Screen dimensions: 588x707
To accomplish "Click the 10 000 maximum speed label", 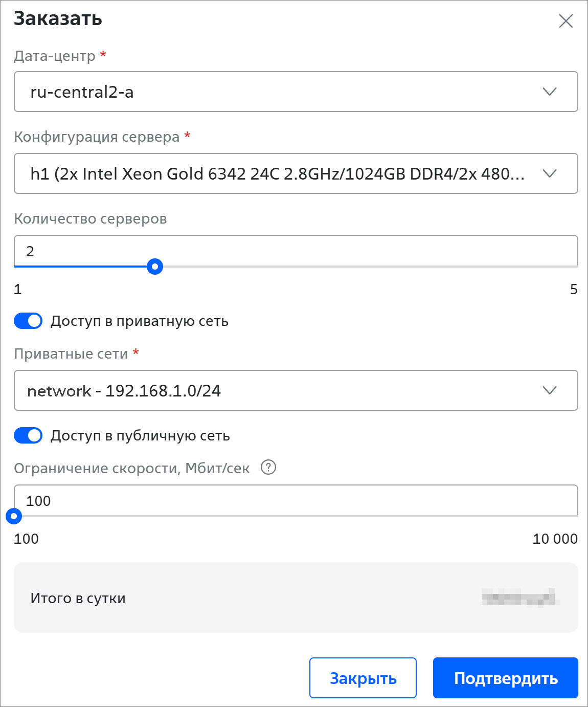I will [555, 539].
